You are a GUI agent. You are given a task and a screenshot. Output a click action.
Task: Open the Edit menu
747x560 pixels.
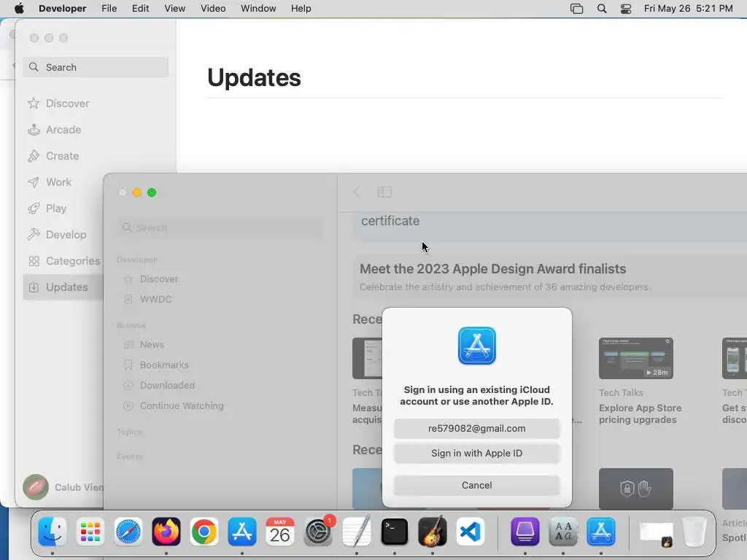141,9
